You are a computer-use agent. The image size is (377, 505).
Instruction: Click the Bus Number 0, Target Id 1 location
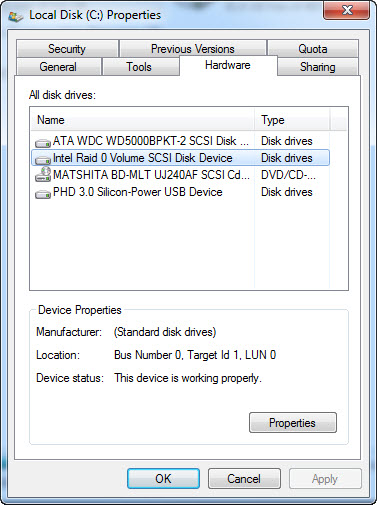point(195,355)
